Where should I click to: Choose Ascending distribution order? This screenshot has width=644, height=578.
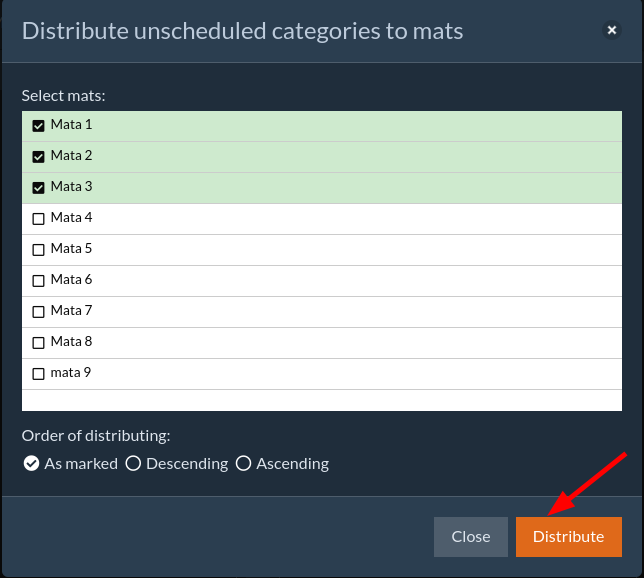pyautogui.click(x=243, y=464)
